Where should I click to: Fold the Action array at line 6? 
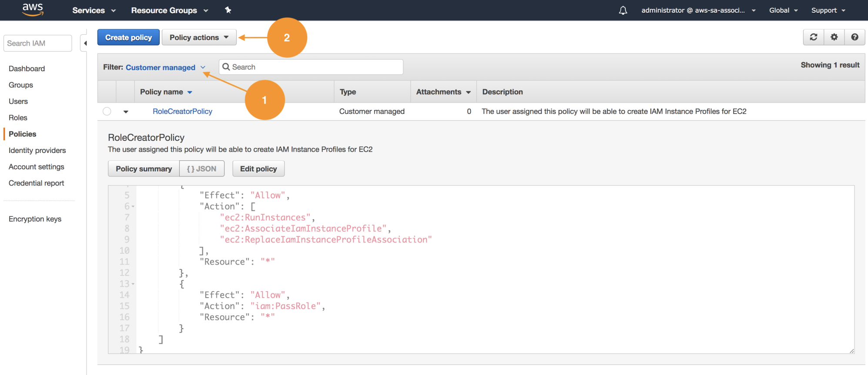coord(133,206)
